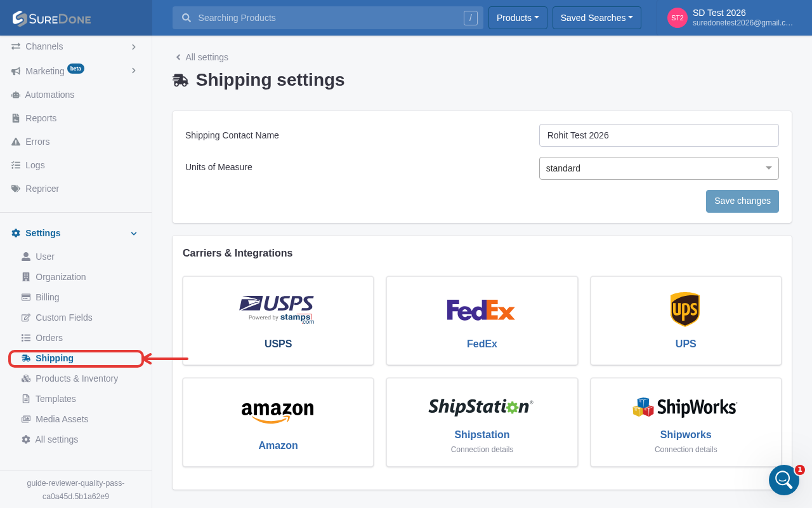
Task: Open the FedEx carrier link
Action: pyautogui.click(x=482, y=344)
